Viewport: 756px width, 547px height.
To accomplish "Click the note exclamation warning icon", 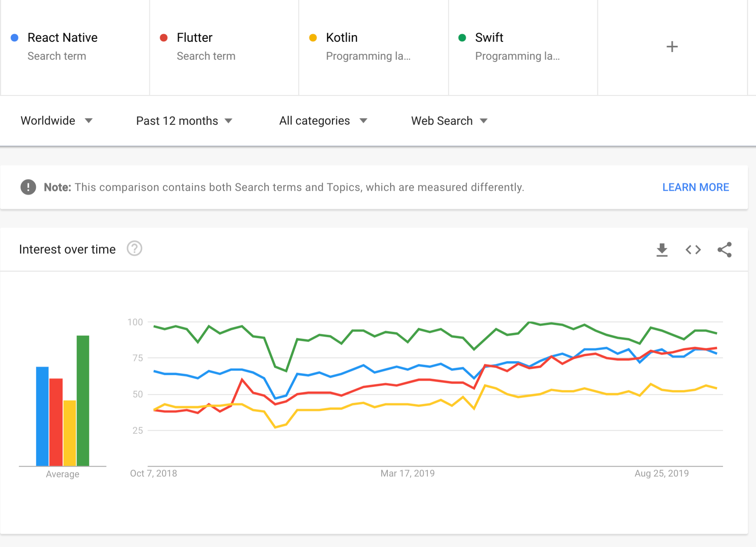I will (28, 187).
